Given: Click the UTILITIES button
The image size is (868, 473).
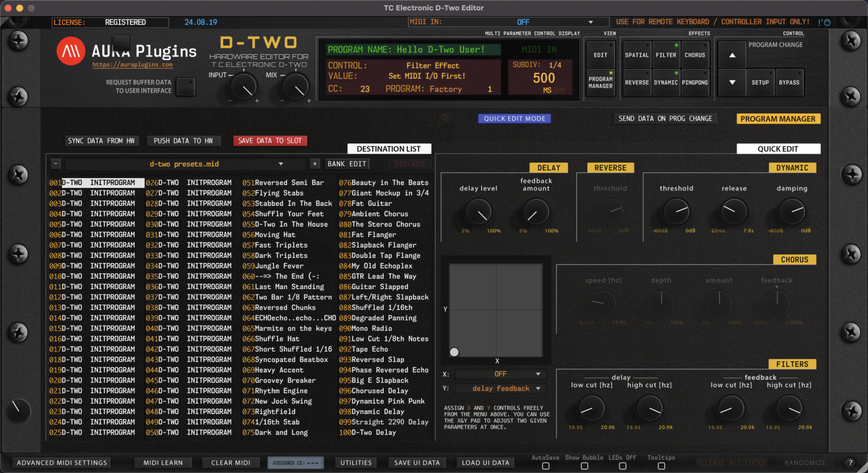Looking at the screenshot, I should [356, 463].
